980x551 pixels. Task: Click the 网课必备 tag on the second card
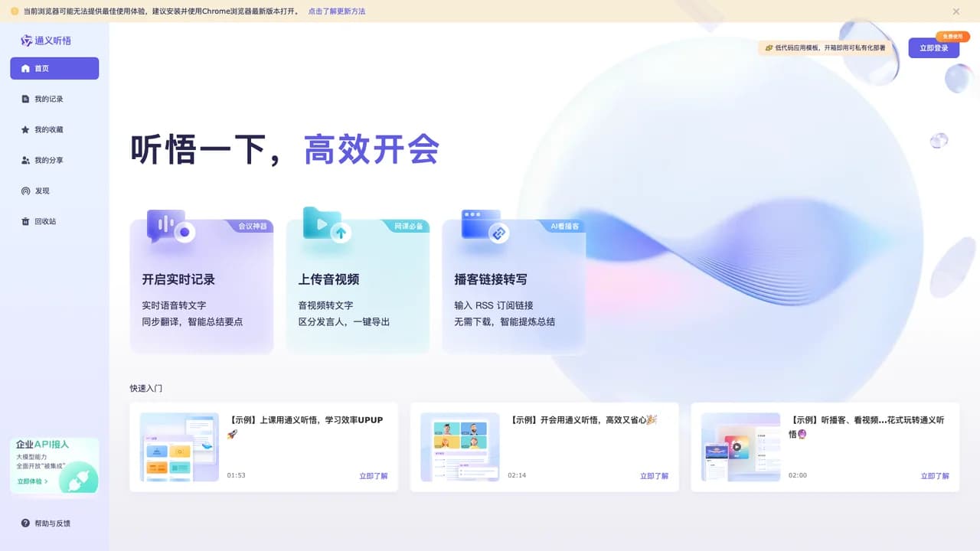(x=409, y=227)
